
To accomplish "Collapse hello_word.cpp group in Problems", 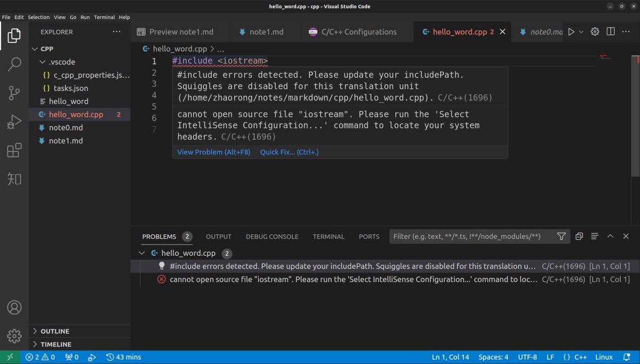I will [141, 253].
